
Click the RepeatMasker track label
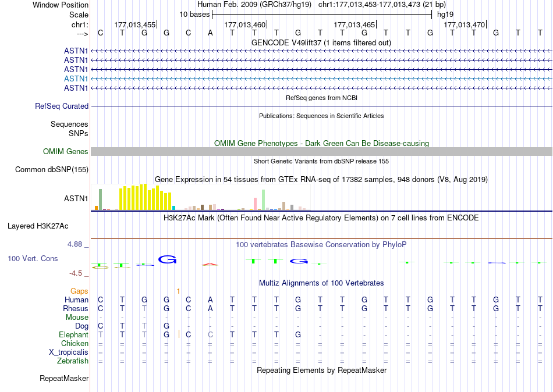[x=64, y=379]
